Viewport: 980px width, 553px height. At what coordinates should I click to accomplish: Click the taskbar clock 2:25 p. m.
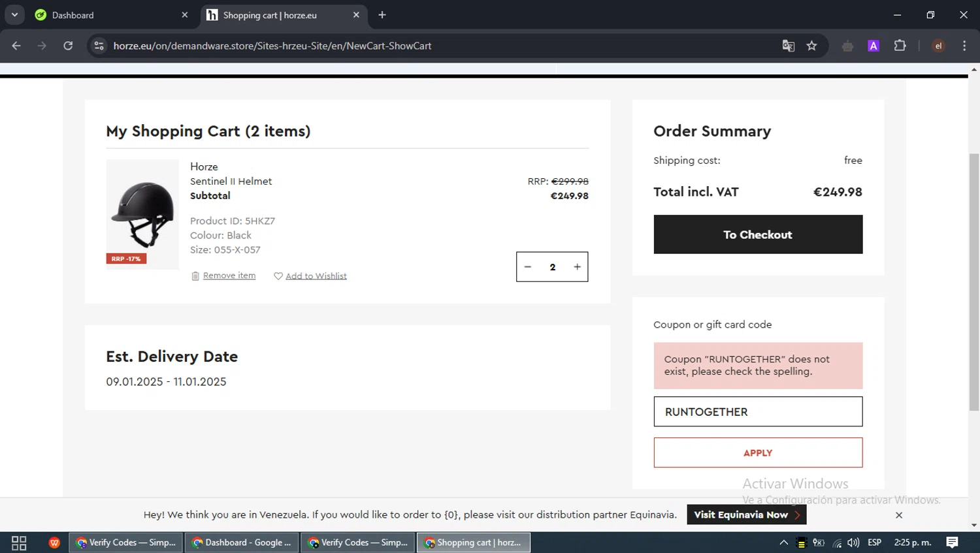pyautogui.click(x=913, y=543)
